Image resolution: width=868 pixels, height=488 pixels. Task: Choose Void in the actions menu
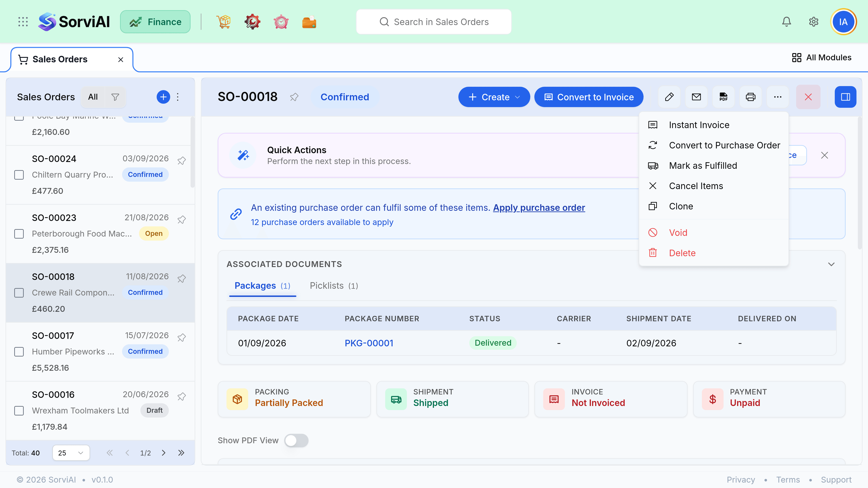[713, 233]
